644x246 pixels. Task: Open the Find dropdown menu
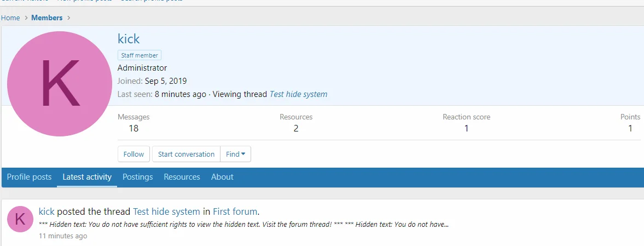(236, 154)
